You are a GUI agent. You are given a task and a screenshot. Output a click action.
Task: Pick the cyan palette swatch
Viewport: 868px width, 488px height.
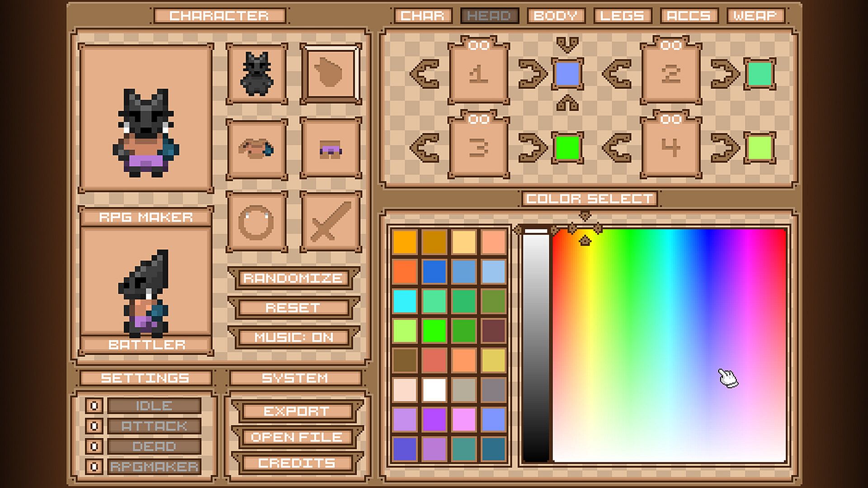tap(405, 301)
